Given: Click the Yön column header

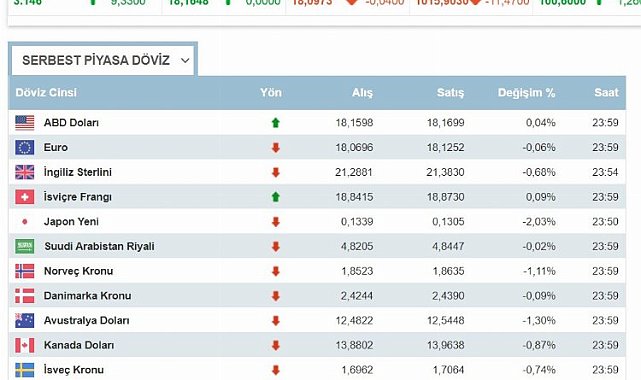Looking at the screenshot, I should point(271,92).
